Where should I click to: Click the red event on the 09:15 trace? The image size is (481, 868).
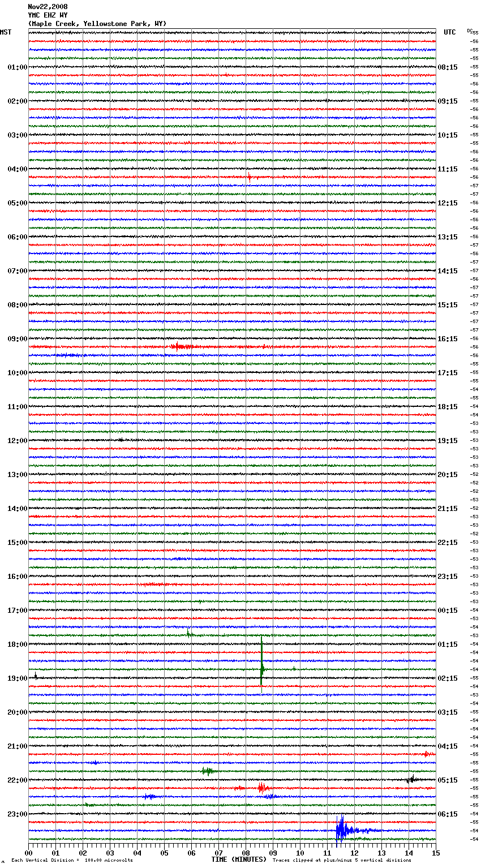coord(182,346)
